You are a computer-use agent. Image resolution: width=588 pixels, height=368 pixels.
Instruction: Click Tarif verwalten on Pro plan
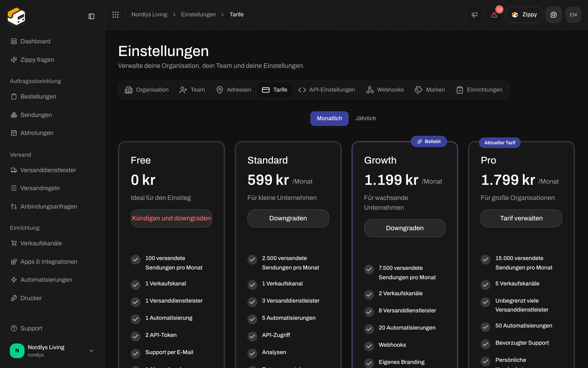click(521, 218)
